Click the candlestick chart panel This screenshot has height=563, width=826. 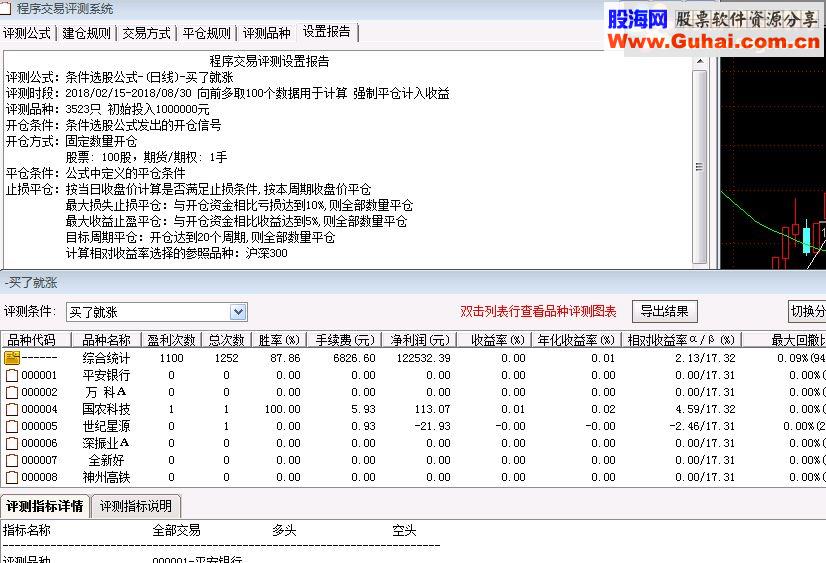[773, 163]
